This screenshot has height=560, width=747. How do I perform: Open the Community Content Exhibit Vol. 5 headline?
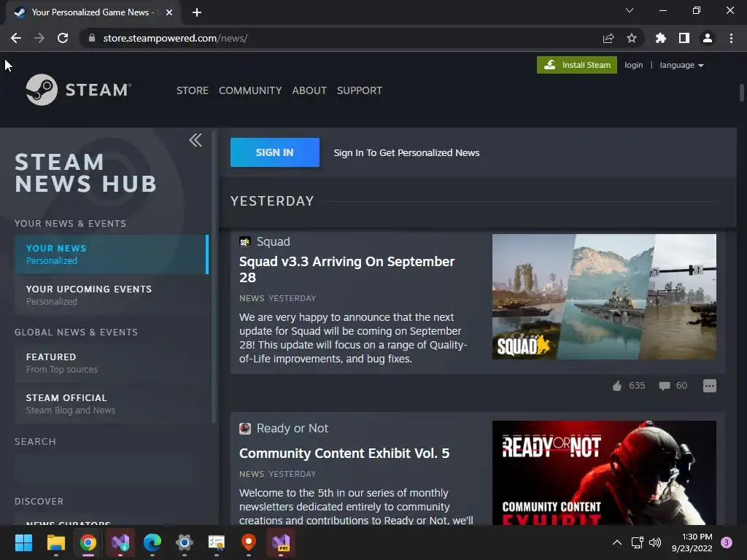tap(344, 454)
